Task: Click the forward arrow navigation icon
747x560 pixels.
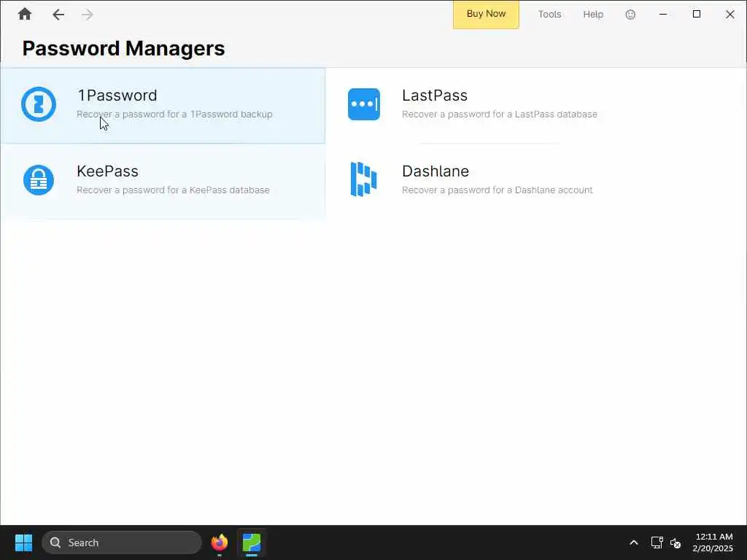Action: 88,15
